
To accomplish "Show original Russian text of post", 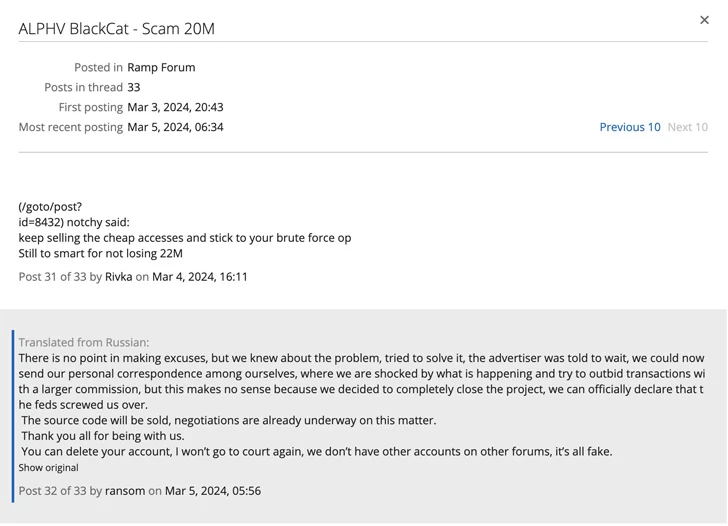I will point(48,467).
